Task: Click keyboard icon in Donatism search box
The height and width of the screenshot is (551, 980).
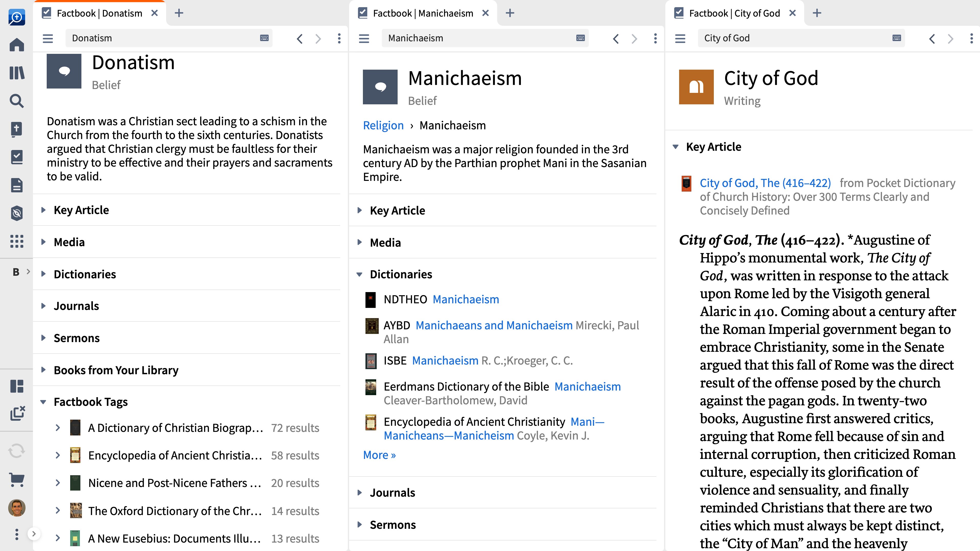Action: click(264, 38)
